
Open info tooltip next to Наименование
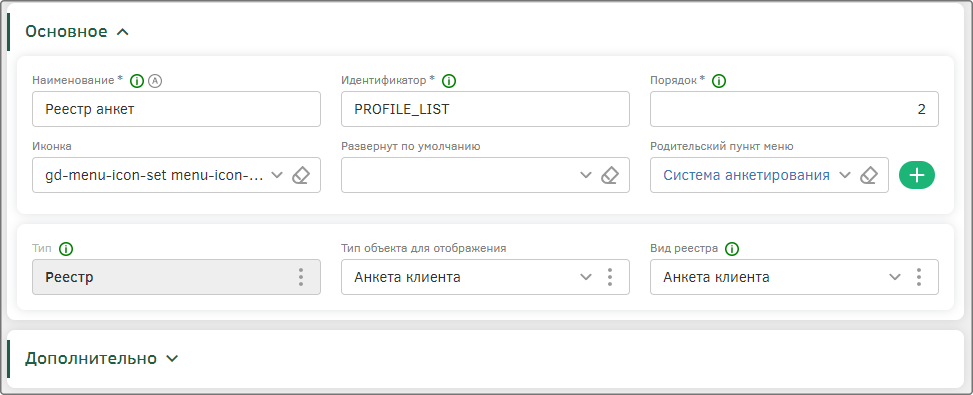pos(137,81)
